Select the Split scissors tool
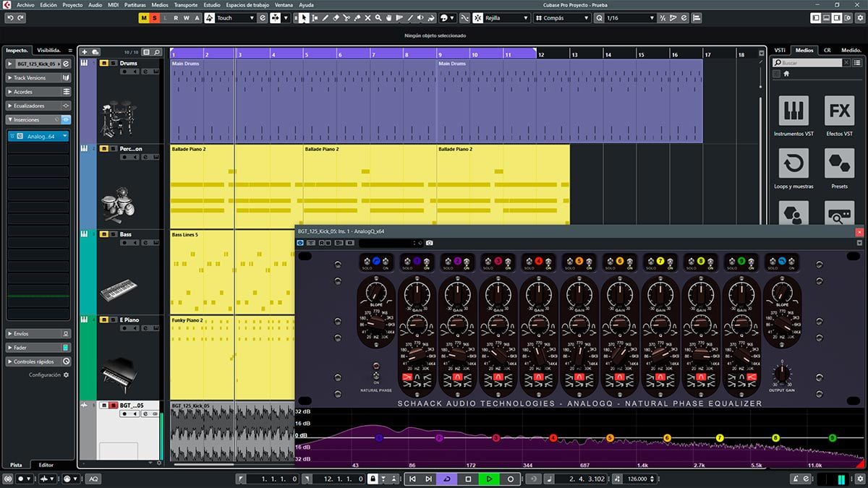 [x=346, y=17]
